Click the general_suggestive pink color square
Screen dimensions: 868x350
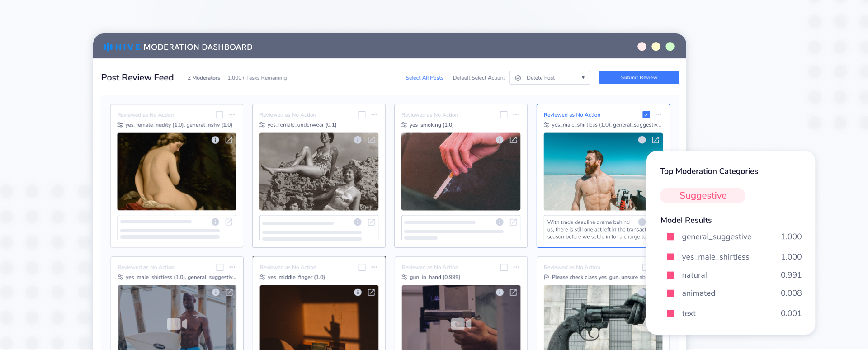click(671, 237)
